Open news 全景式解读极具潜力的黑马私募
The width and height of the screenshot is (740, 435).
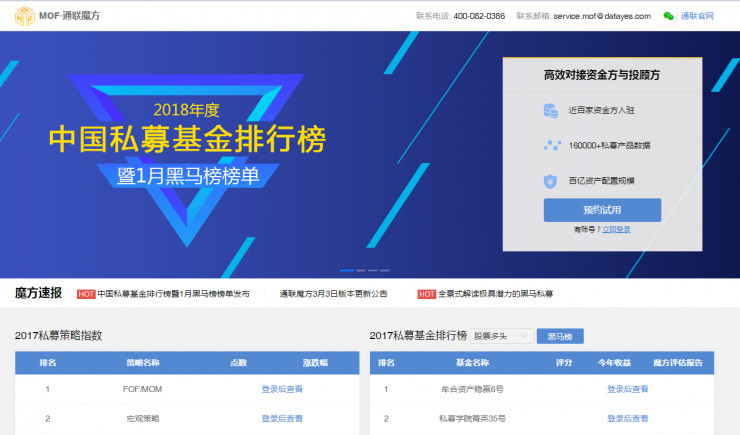pyautogui.click(x=496, y=294)
